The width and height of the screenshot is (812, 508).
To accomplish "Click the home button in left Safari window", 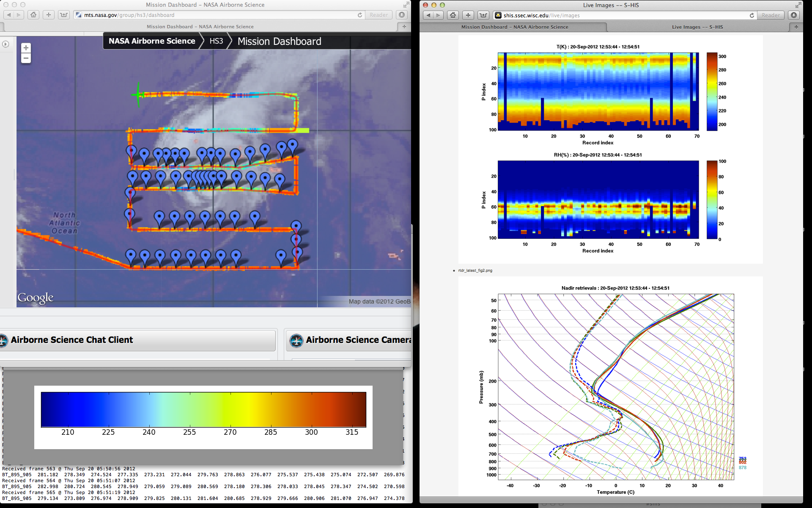I will pyautogui.click(x=33, y=15).
